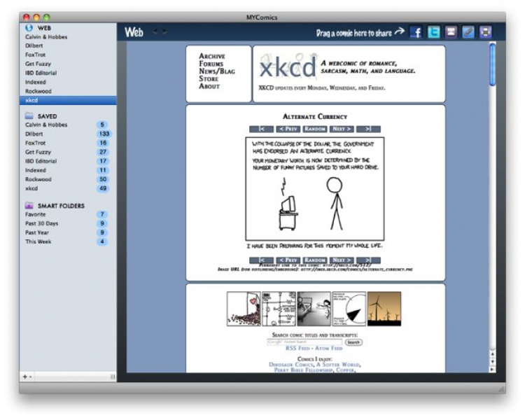Select IBD Editorial under Web
The width and height of the screenshot is (525, 420).
click(41, 73)
